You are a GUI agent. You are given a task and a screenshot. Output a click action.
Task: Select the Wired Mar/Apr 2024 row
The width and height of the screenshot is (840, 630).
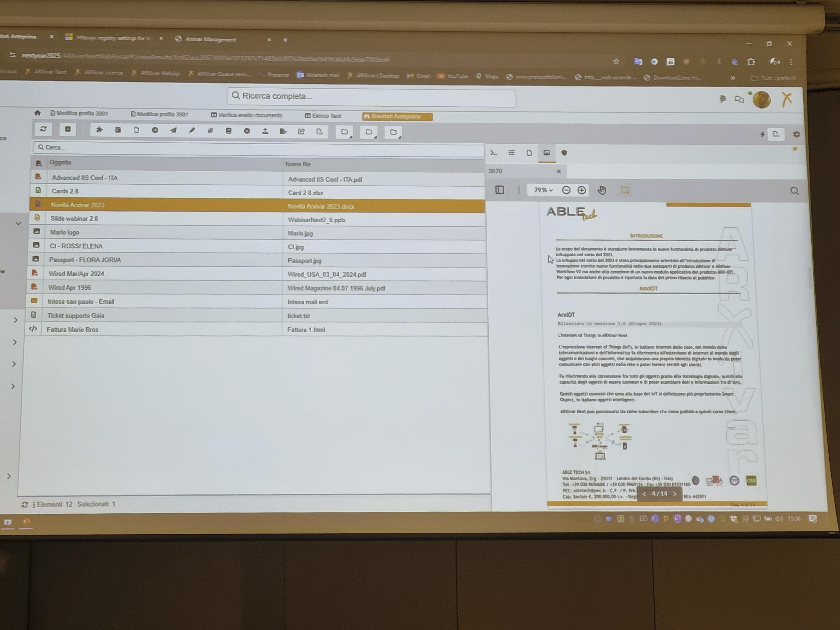coord(257,274)
